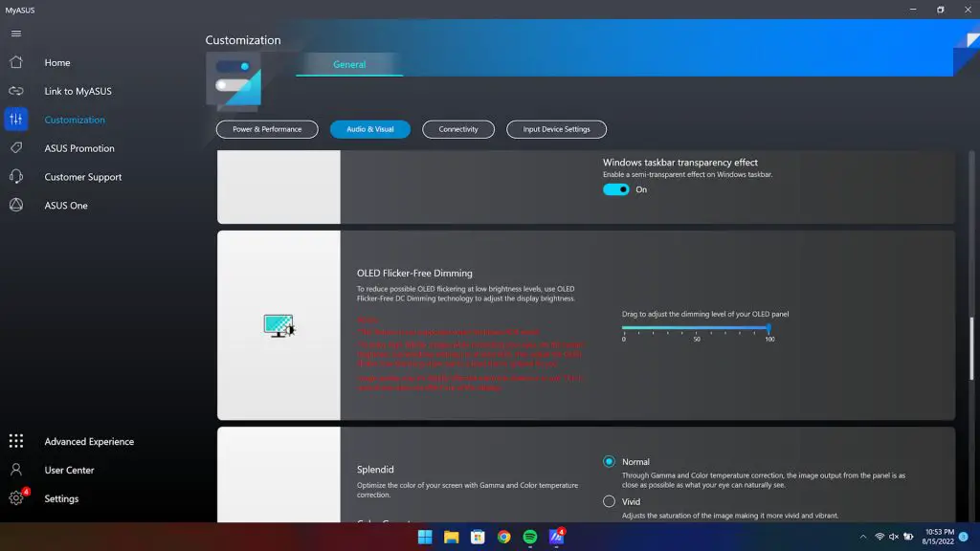Viewport: 980px width, 551px height.
Task: Open Advanced Experience page
Action: pyautogui.click(x=89, y=442)
